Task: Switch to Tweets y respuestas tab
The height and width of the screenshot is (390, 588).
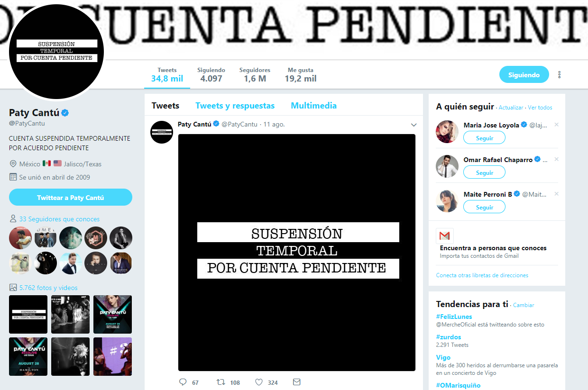Action: [235, 106]
